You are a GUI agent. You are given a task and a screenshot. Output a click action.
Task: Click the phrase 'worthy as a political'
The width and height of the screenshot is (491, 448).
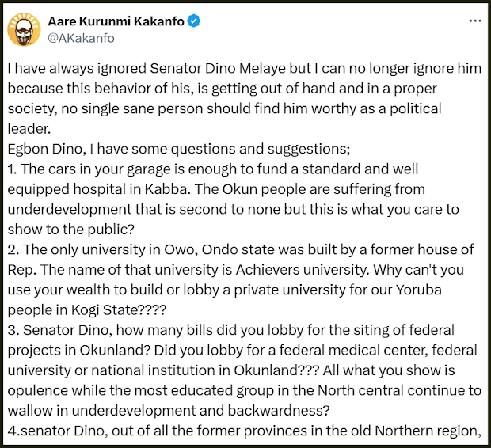point(369,108)
